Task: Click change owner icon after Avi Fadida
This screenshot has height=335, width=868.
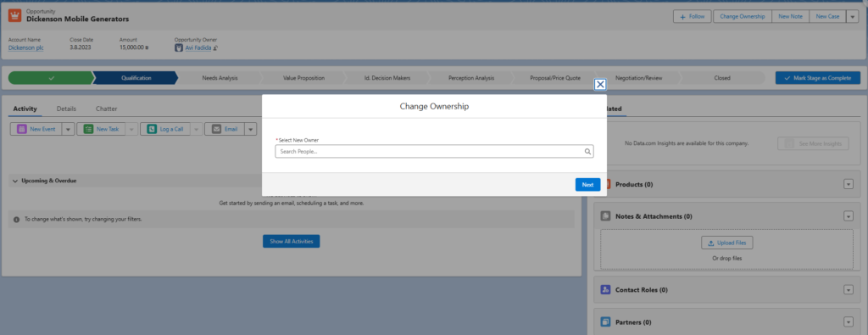Action: [x=215, y=48]
